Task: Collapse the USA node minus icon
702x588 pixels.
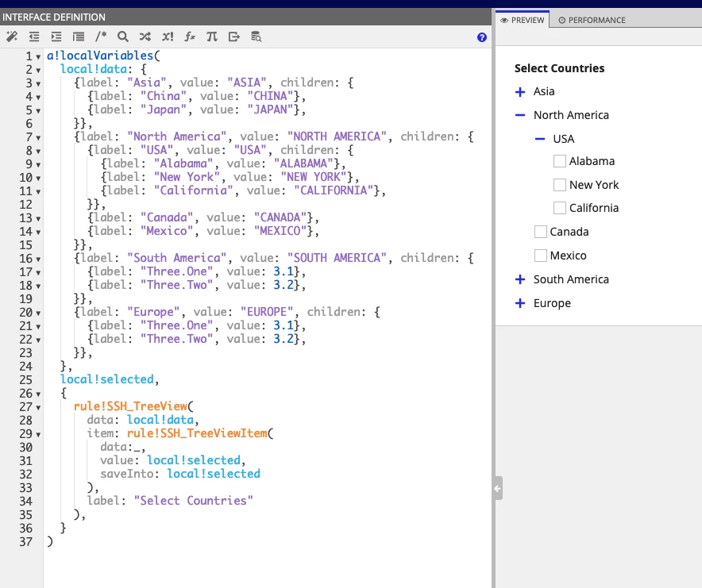Action: click(540, 139)
